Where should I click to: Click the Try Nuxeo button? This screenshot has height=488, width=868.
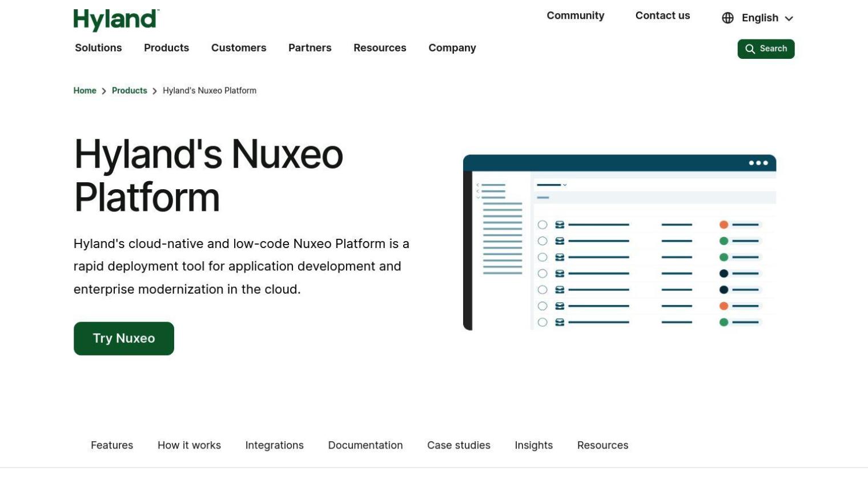[124, 338]
